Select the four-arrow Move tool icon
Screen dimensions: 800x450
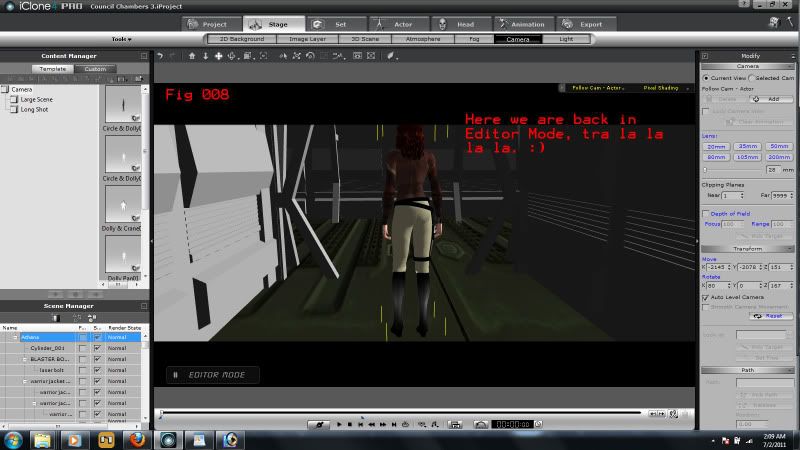[218, 56]
